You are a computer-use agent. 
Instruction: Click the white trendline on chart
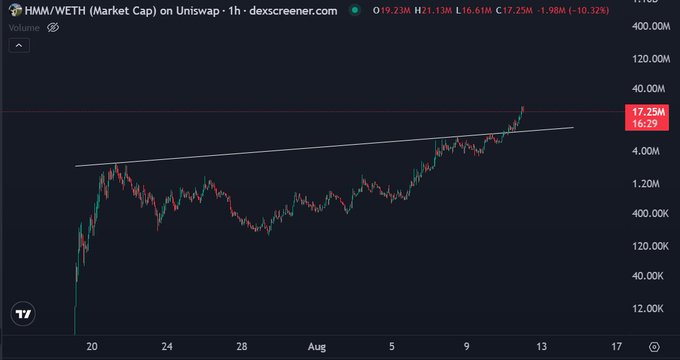324,147
